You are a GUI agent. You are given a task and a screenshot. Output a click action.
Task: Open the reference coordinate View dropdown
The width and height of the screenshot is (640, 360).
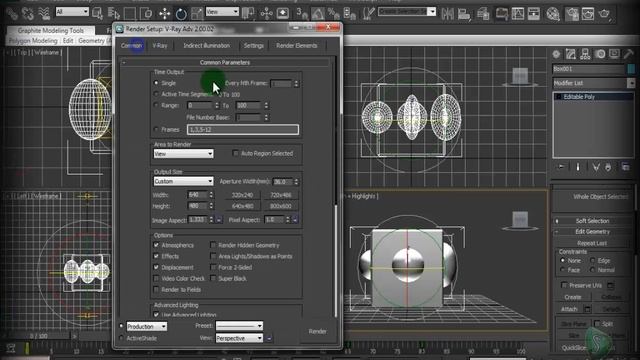coord(222,12)
